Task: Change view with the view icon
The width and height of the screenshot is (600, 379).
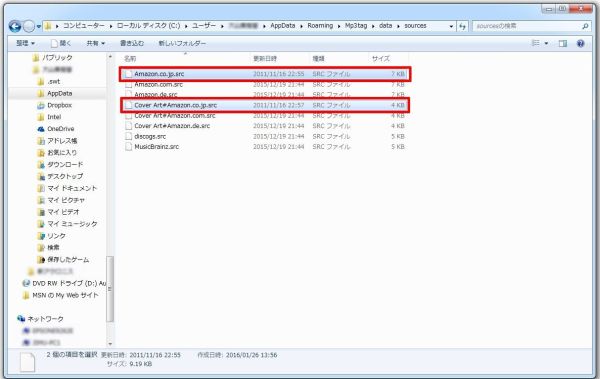Action: pyautogui.click(x=536, y=43)
